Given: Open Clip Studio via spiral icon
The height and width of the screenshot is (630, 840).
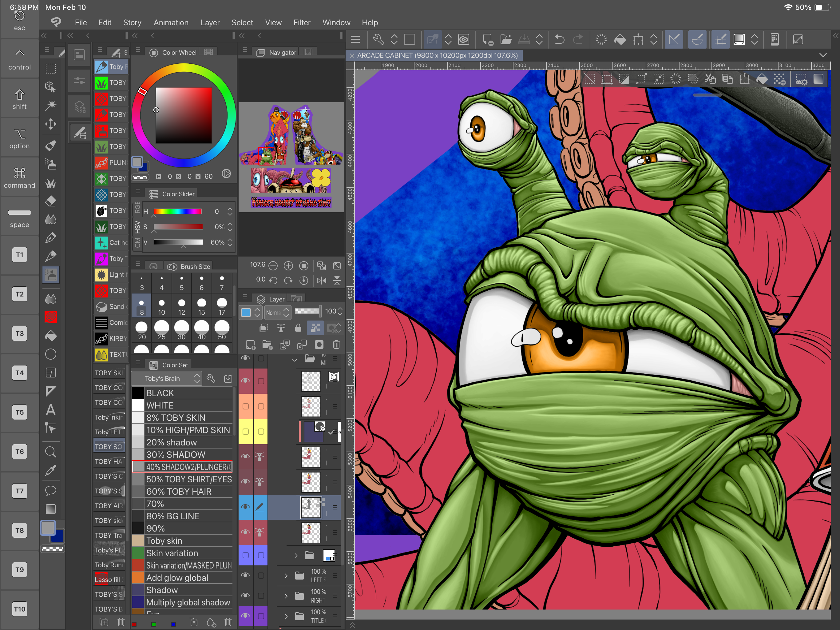Looking at the screenshot, I should [x=464, y=39].
